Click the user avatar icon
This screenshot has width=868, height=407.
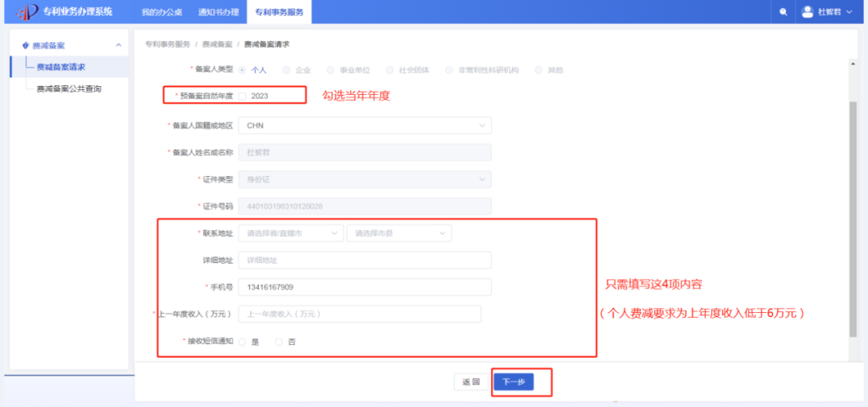[807, 11]
